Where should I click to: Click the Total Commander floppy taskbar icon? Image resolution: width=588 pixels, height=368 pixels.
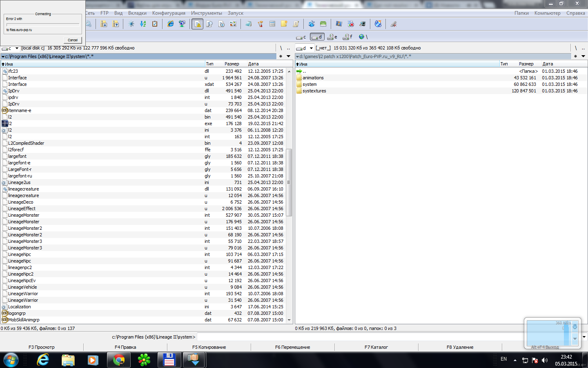pyautogui.click(x=169, y=360)
